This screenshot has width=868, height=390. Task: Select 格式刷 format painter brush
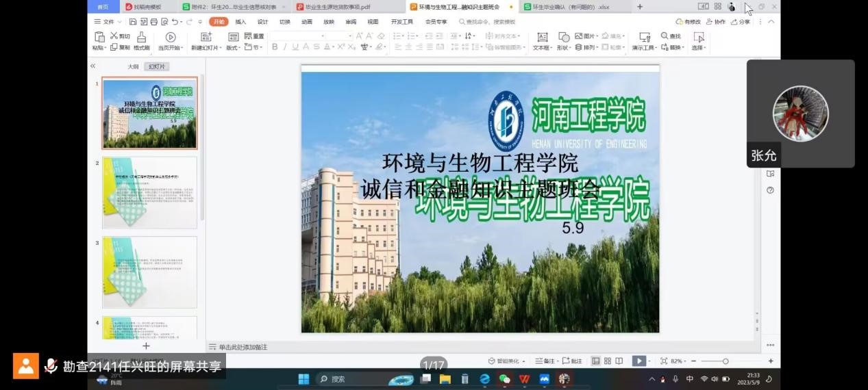pos(142,36)
